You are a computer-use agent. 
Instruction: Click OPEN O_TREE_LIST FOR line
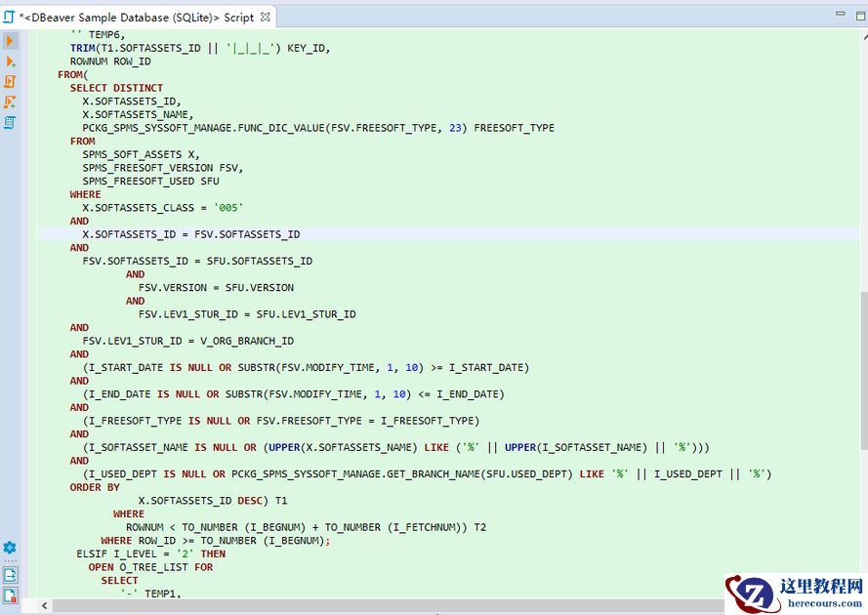point(150,567)
